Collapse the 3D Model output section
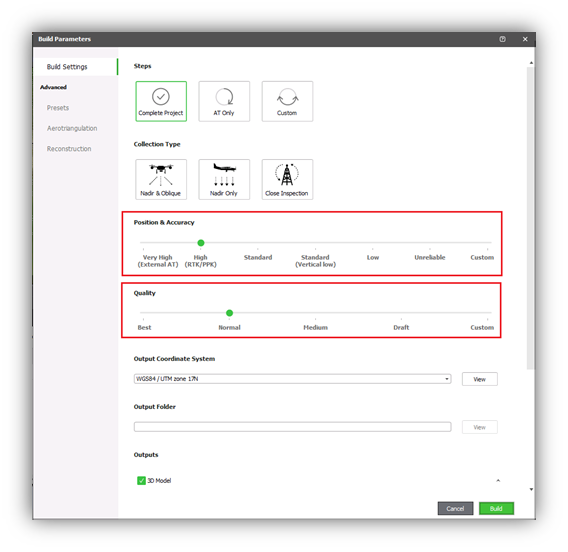 (498, 481)
